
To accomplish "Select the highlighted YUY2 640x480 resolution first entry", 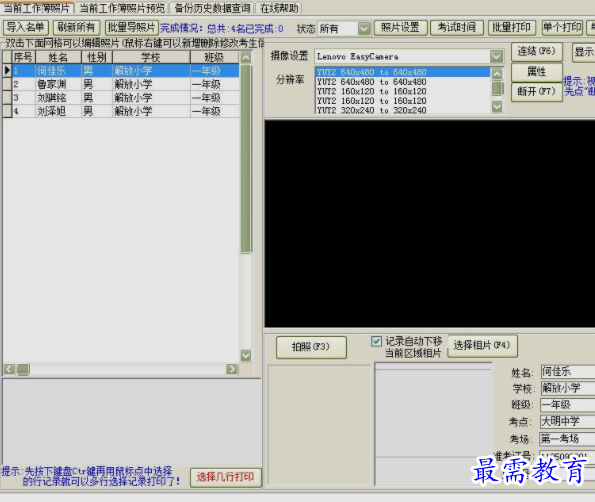I will [x=403, y=72].
